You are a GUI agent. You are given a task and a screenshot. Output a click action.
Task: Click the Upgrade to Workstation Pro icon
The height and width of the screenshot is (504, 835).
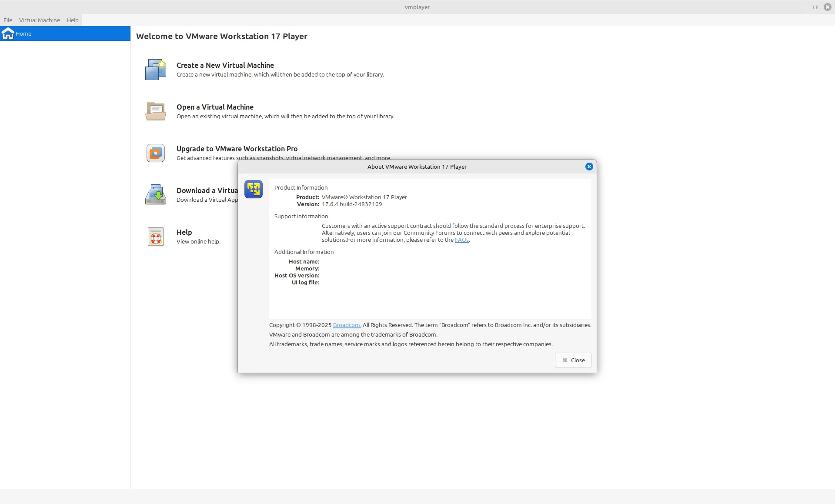click(155, 153)
